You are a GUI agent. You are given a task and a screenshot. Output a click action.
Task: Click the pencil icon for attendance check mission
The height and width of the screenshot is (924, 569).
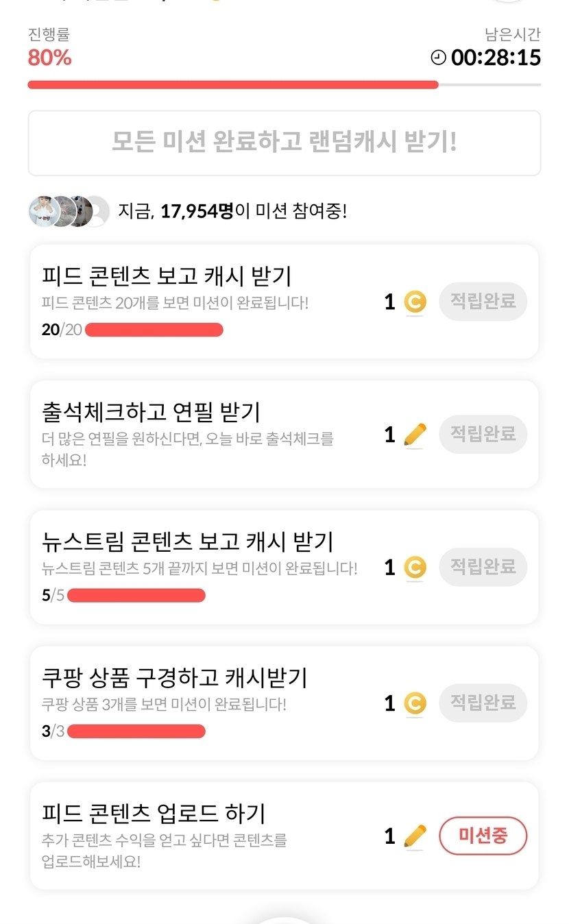tap(415, 435)
